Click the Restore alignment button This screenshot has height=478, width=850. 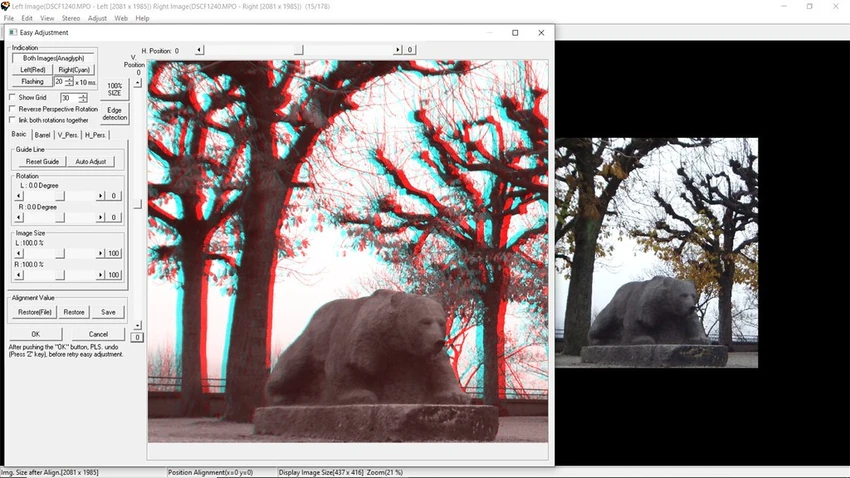click(x=74, y=312)
